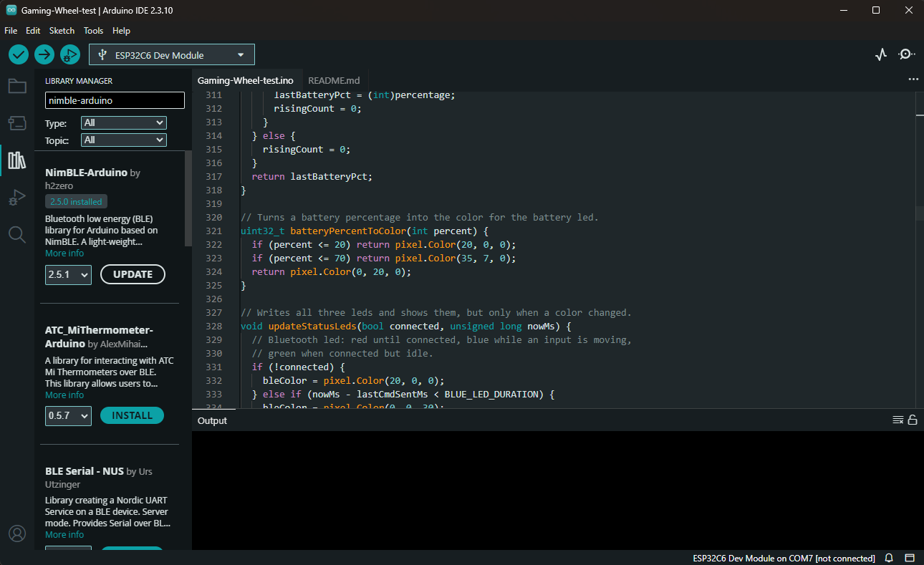Click the Output panel label
Screen dimensions: 924x565
point(212,420)
